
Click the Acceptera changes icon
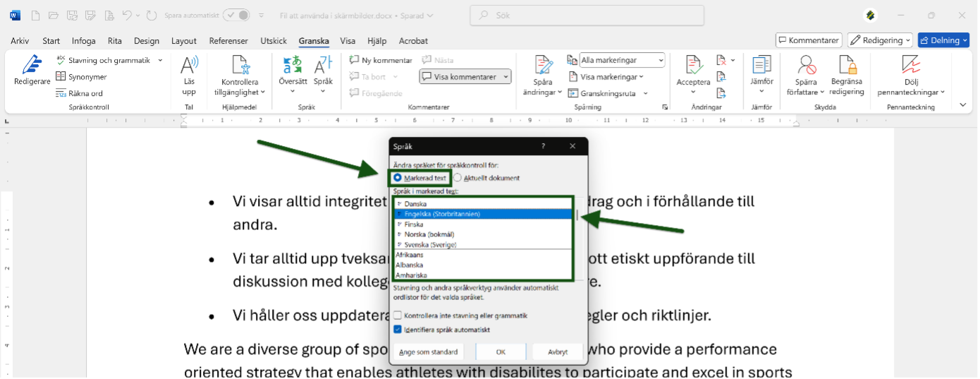(693, 66)
